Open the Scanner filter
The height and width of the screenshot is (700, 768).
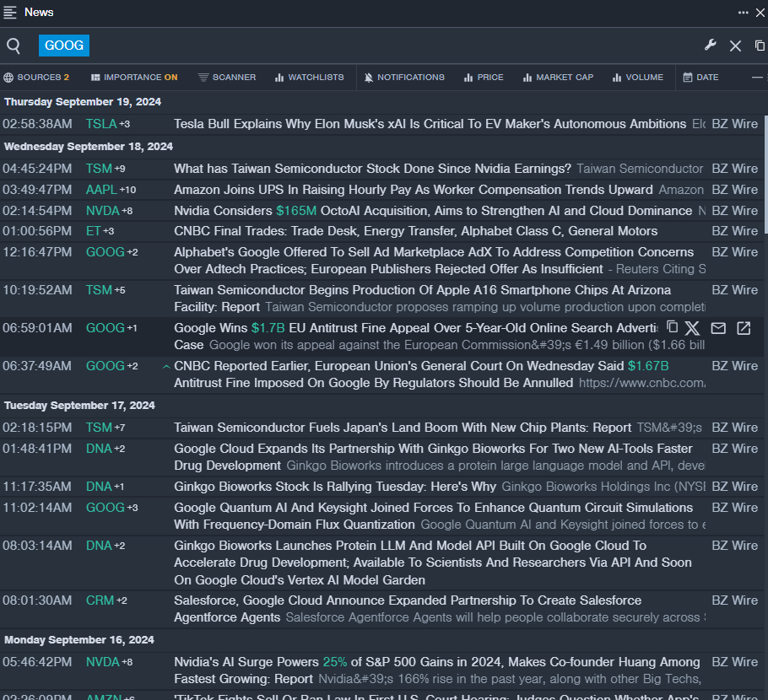227,78
